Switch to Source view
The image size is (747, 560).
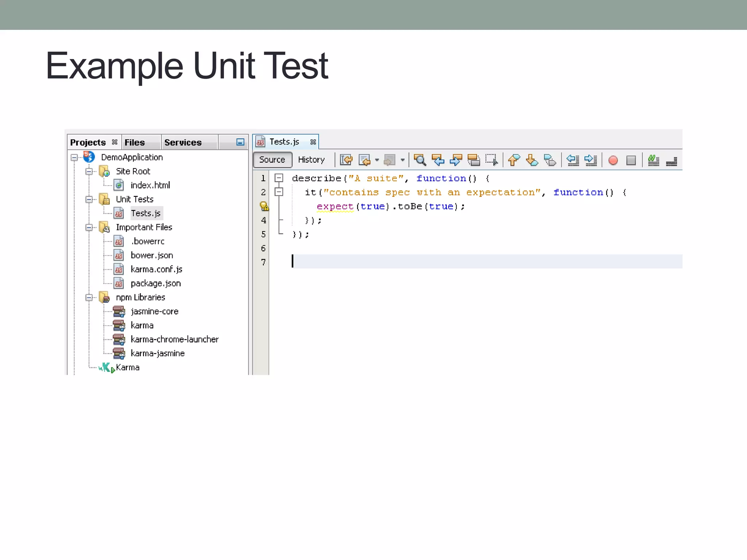coord(272,160)
